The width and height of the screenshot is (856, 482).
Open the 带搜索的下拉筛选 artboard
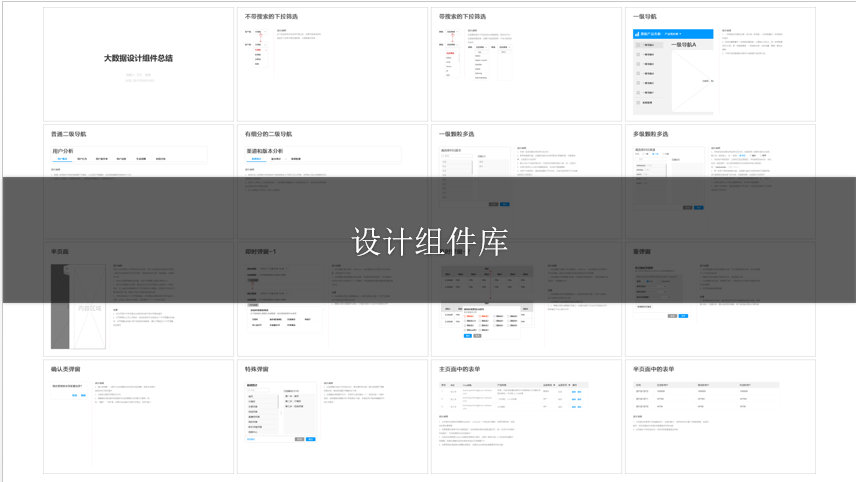pos(462,17)
